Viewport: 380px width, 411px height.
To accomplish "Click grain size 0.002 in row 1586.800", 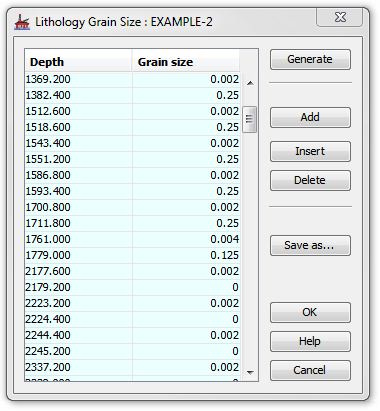I will (x=186, y=175).
